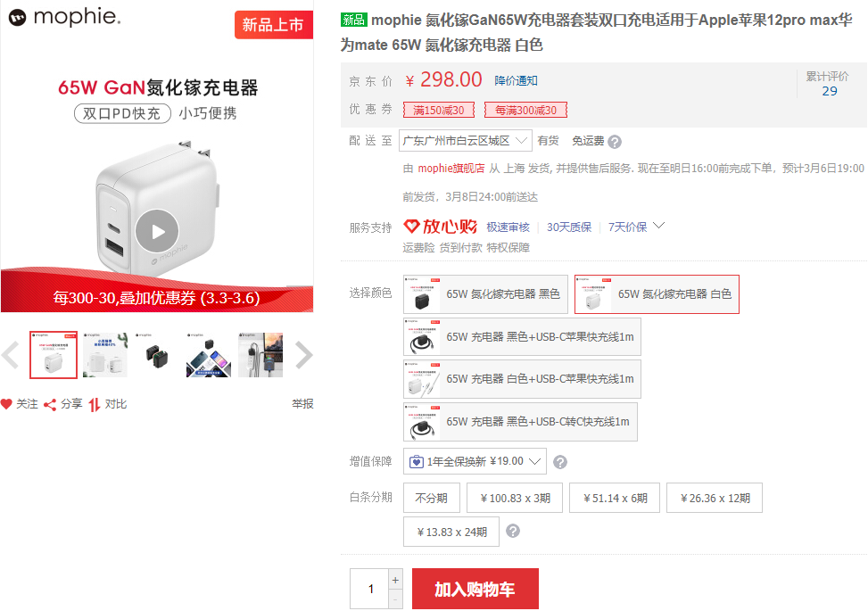Expand service support chevron after 7天价保
The width and height of the screenshot is (868, 611).
pyautogui.click(x=659, y=226)
